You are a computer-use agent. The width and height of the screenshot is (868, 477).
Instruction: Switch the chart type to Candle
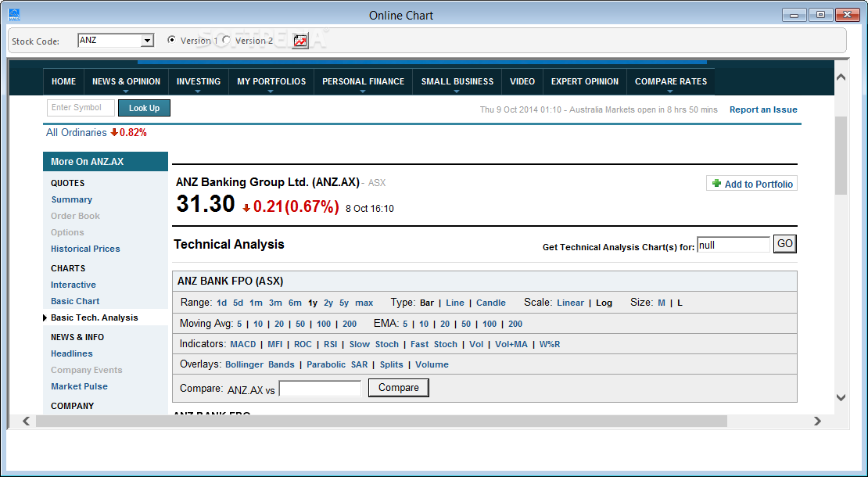point(490,303)
